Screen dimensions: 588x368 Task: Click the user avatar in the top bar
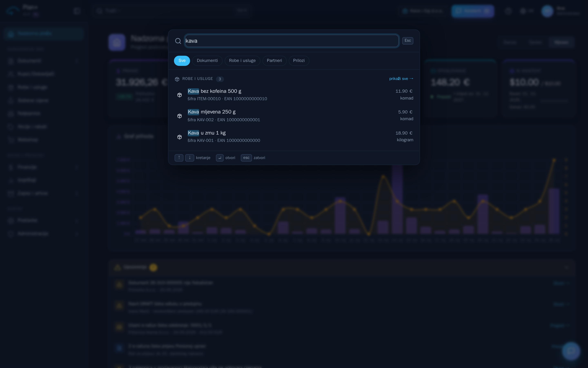(x=547, y=11)
